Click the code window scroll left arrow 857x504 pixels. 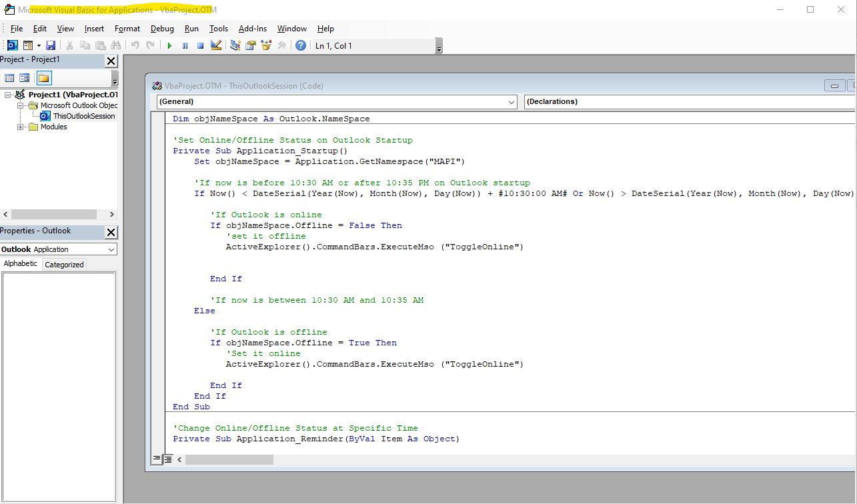click(179, 459)
